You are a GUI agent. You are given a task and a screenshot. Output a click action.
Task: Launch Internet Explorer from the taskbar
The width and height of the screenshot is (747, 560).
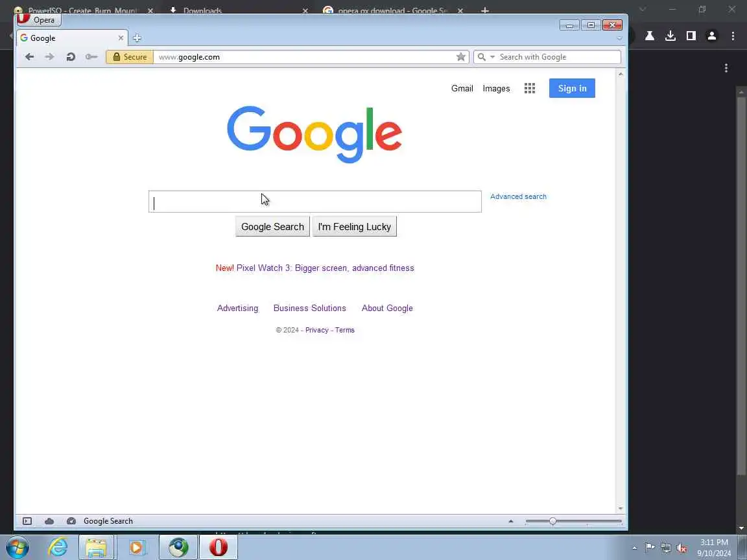(x=58, y=547)
